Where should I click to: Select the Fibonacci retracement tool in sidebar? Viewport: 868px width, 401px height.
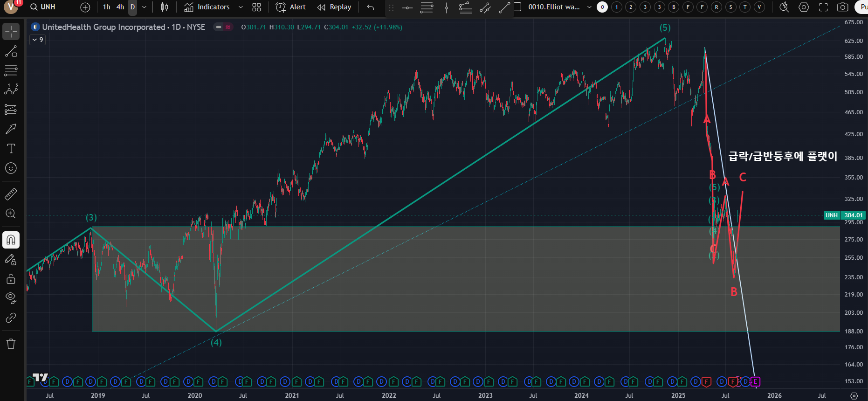click(11, 71)
